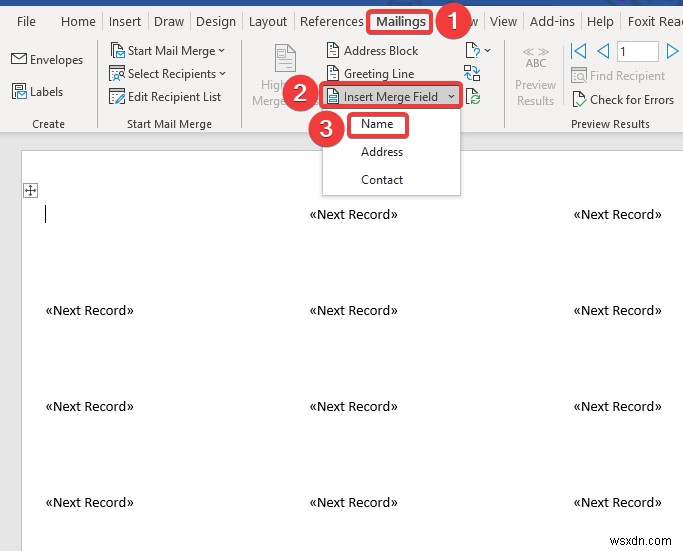
Task: Insert a Greeting Line
Action: (x=371, y=74)
